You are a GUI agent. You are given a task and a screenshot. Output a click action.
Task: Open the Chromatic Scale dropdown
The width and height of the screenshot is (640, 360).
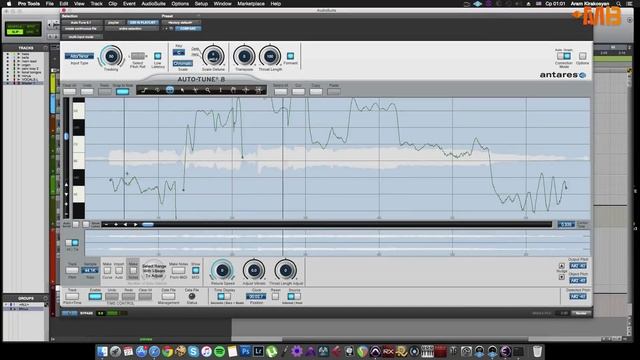(182, 64)
